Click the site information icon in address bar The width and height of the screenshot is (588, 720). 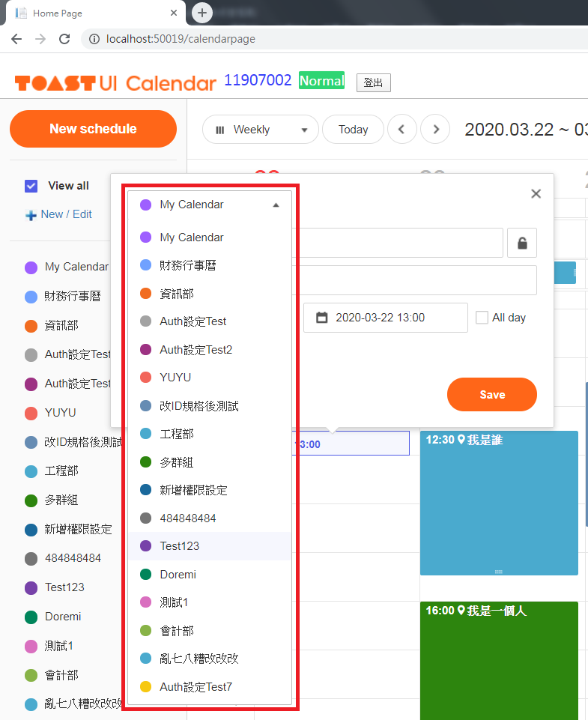(x=94, y=39)
